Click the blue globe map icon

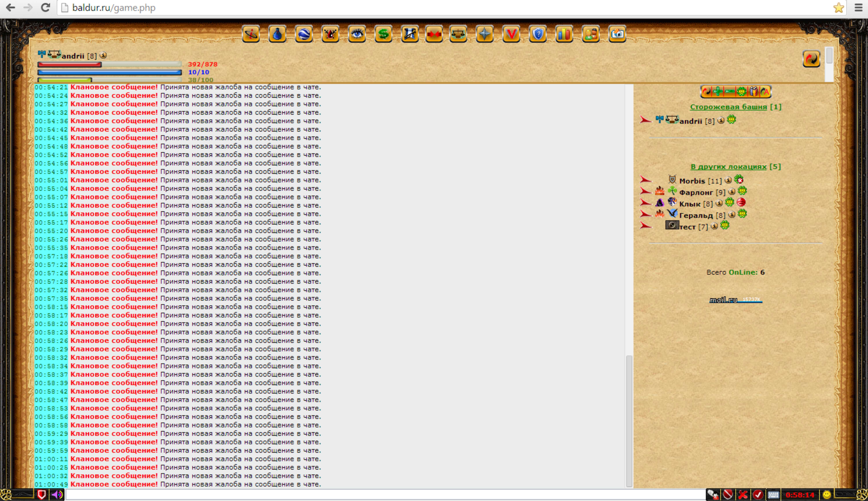pos(304,34)
